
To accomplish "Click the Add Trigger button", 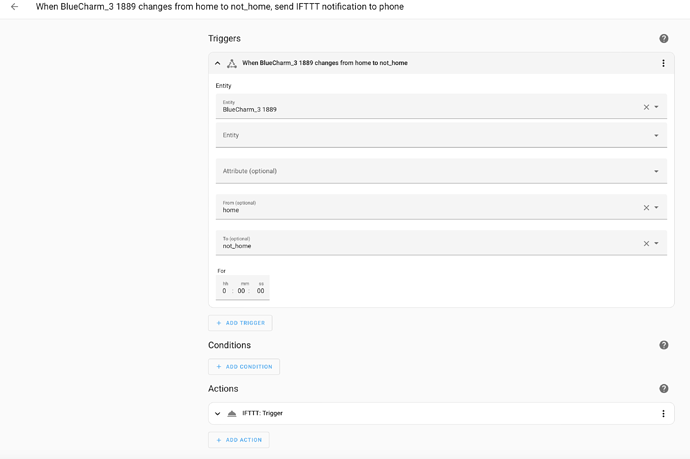I will (x=240, y=323).
